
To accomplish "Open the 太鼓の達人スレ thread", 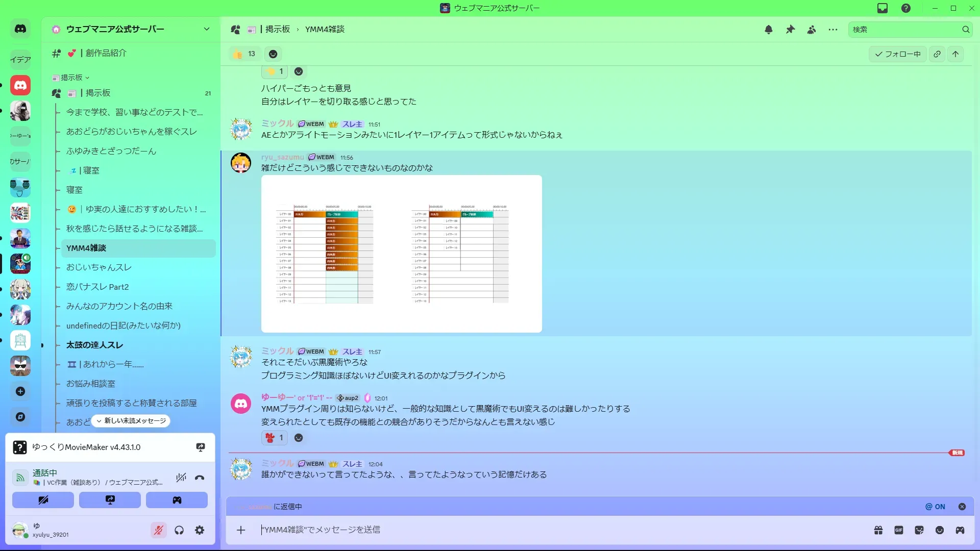I will pos(95,345).
